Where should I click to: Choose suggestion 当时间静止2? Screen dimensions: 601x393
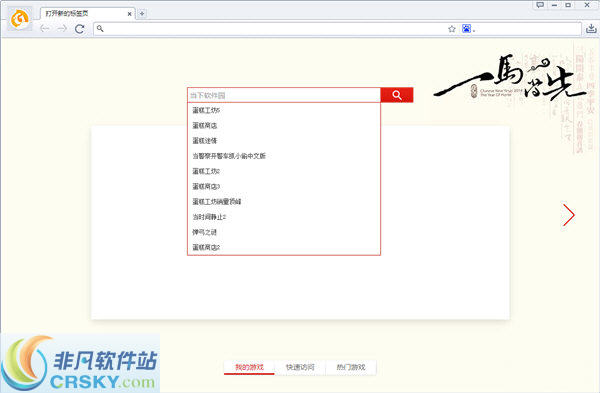click(x=284, y=217)
